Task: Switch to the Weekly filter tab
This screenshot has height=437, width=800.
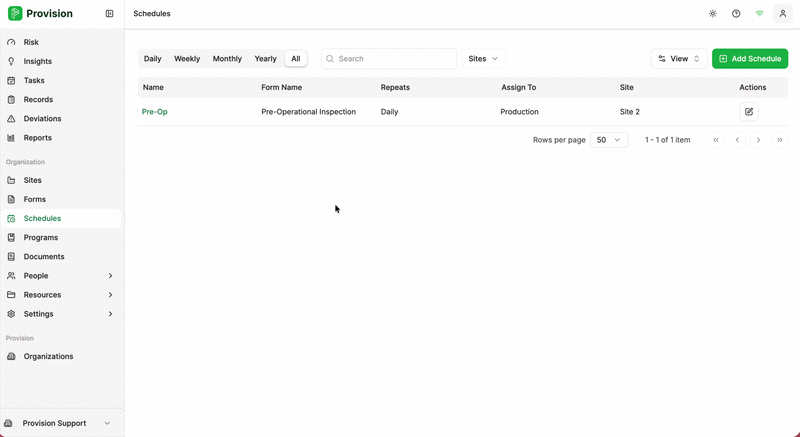Action: pos(187,59)
